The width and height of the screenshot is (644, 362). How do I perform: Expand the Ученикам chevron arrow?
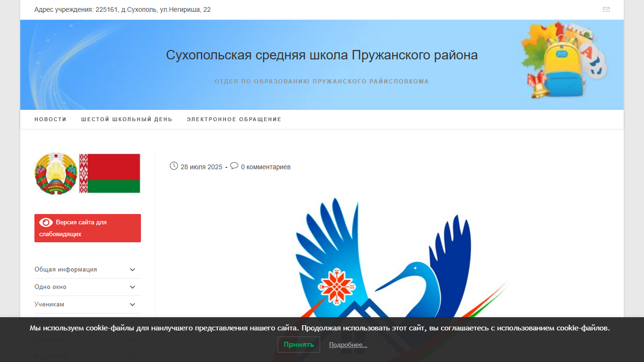pos(132,304)
